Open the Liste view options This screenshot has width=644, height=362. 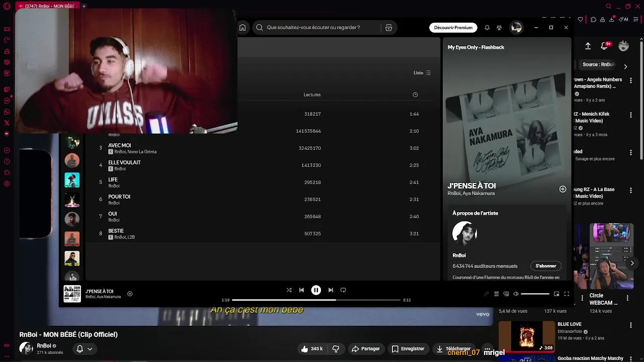422,73
